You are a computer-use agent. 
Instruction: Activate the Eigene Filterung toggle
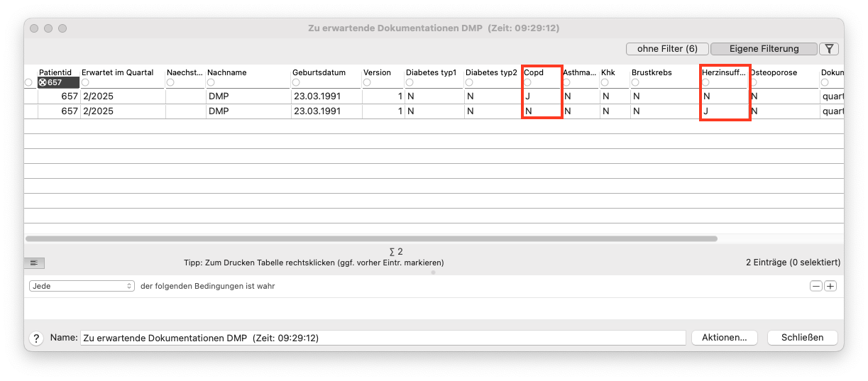tap(764, 49)
